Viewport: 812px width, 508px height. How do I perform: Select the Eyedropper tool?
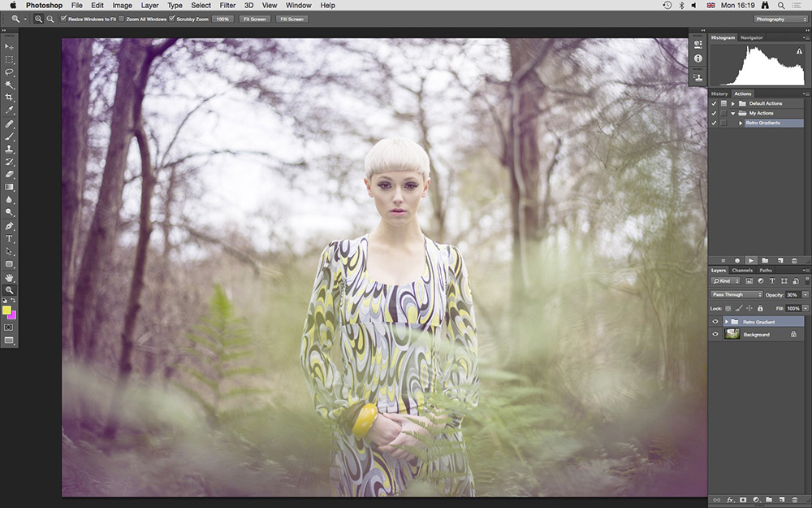[9, 110]
